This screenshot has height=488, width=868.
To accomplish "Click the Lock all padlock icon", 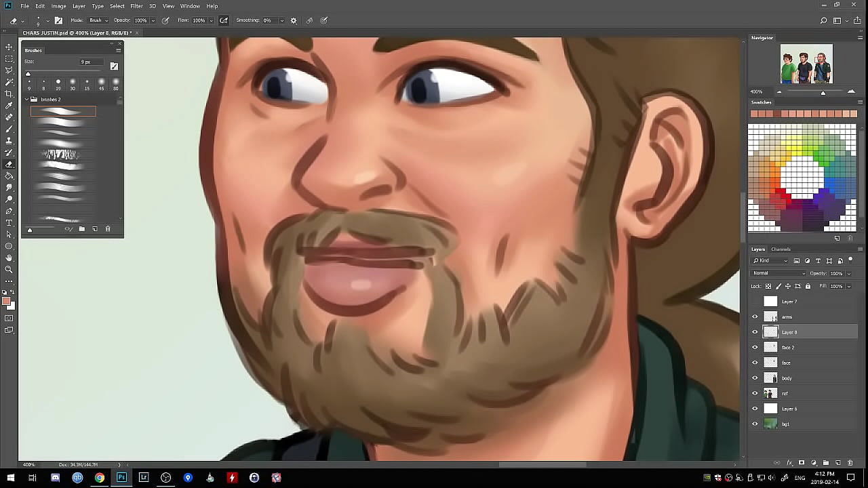I will [808, 286].
